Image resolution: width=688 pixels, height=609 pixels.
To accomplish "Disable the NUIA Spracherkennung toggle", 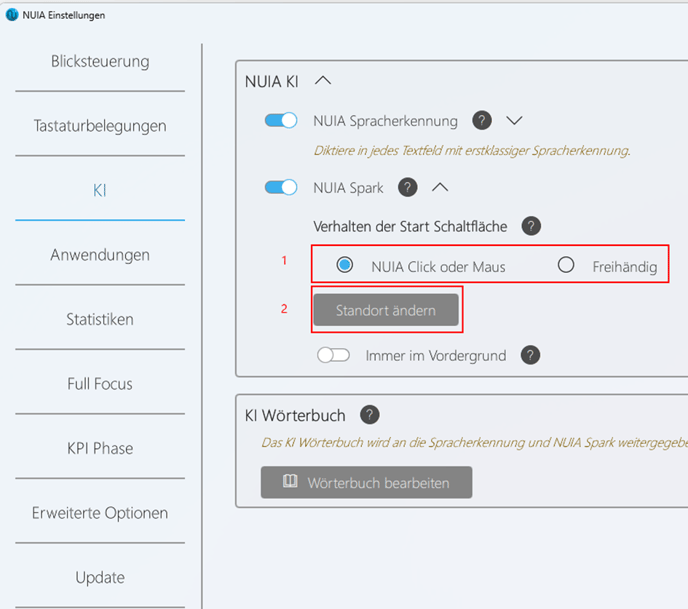I will (281, 120).
